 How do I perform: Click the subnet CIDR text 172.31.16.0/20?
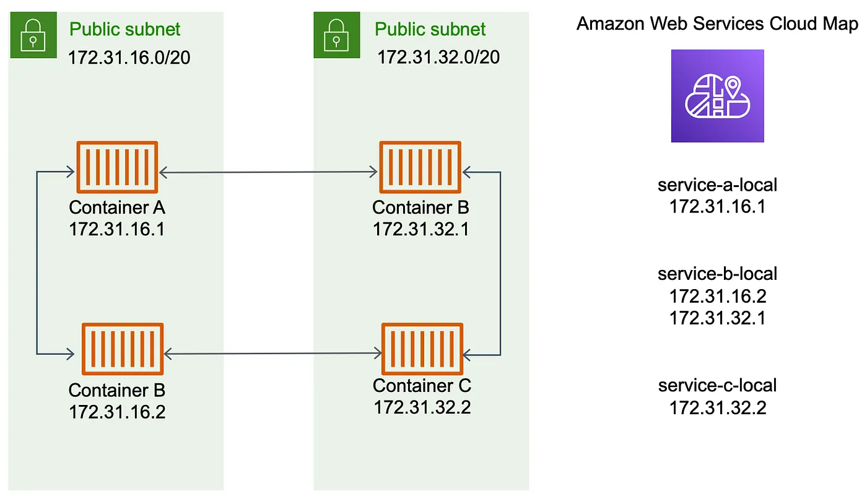pos(129,58)
